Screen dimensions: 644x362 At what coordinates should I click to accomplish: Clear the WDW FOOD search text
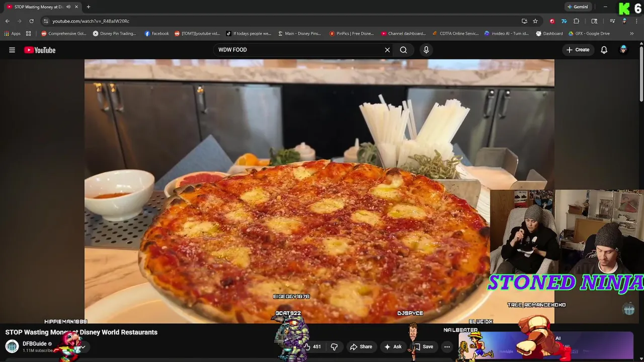pyautogui.click(x=387, y=50)
